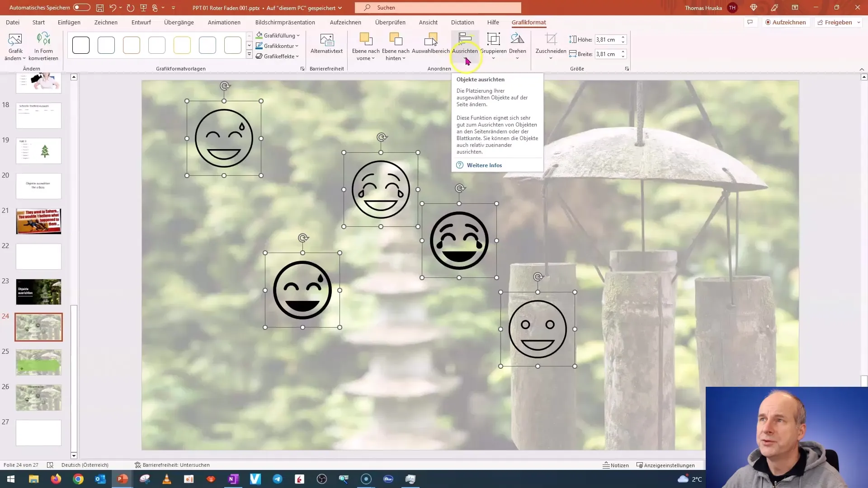Enable In Form konvertieren option
Viewport: 868px width, 488px height.
[43, 47]
